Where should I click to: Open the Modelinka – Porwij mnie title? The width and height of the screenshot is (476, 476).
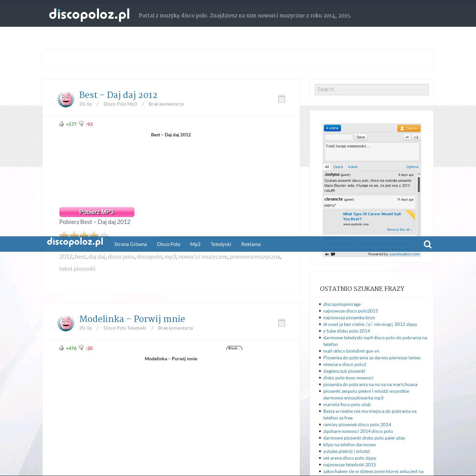tap(132, 319)
